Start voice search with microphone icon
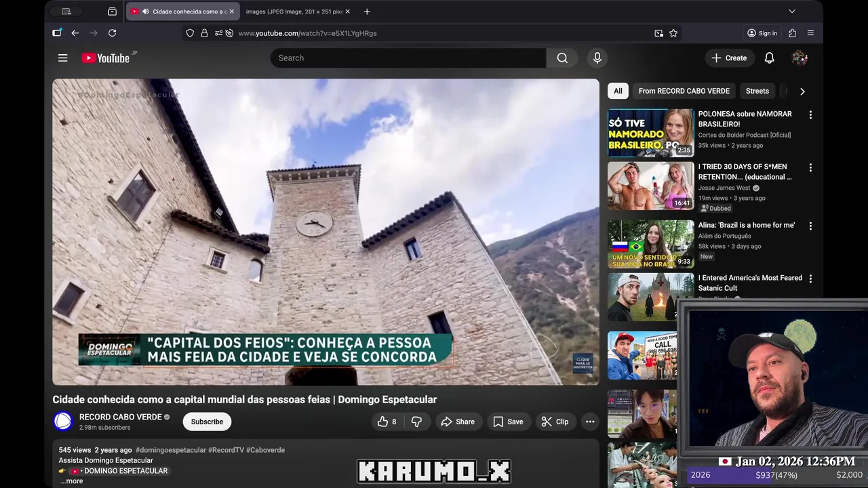The image size is (868, 488). [x=597, y=58]
